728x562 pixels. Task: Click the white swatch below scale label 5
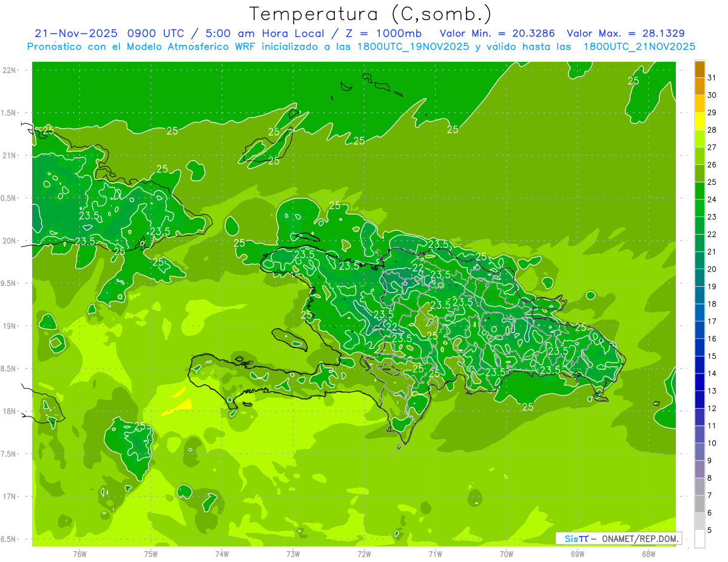(x=699, y=539)
